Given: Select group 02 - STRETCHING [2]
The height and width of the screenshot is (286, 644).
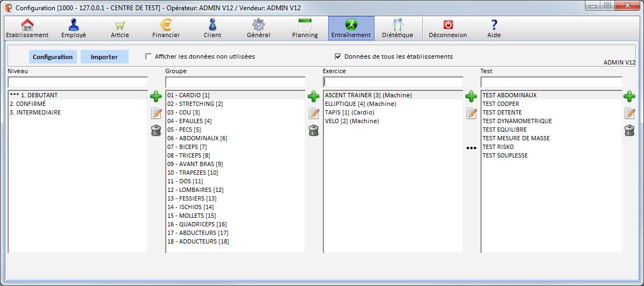Looking at the screenshot, I should (235, 104).
